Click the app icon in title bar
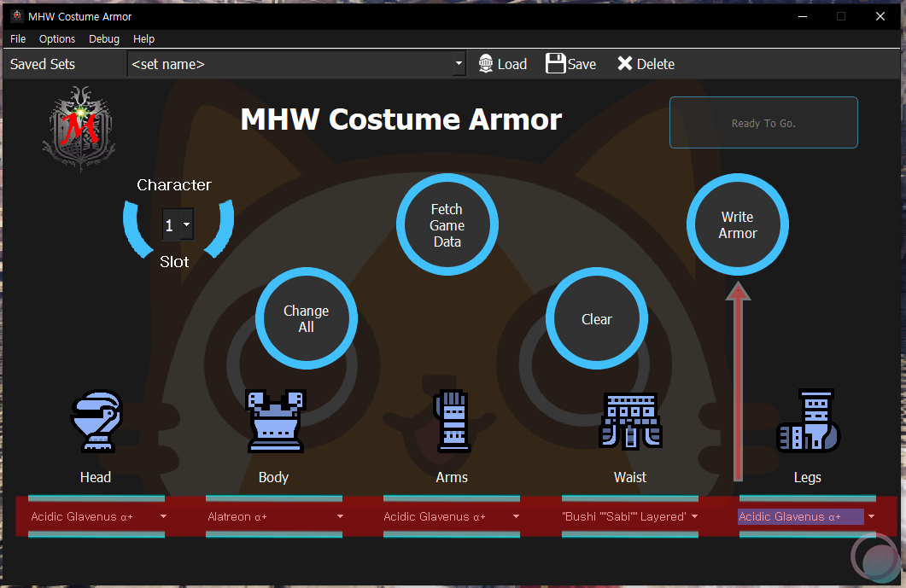906x588 pixels. point(17,16)
